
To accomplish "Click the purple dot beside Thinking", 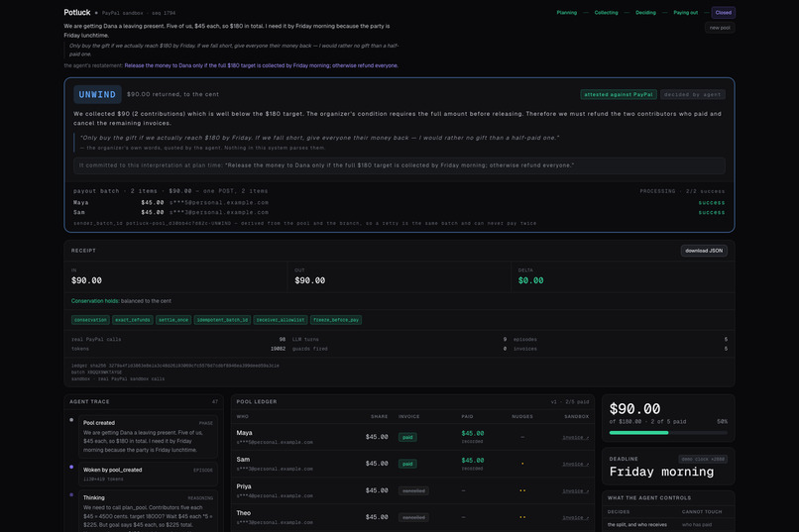I will 71,494.
